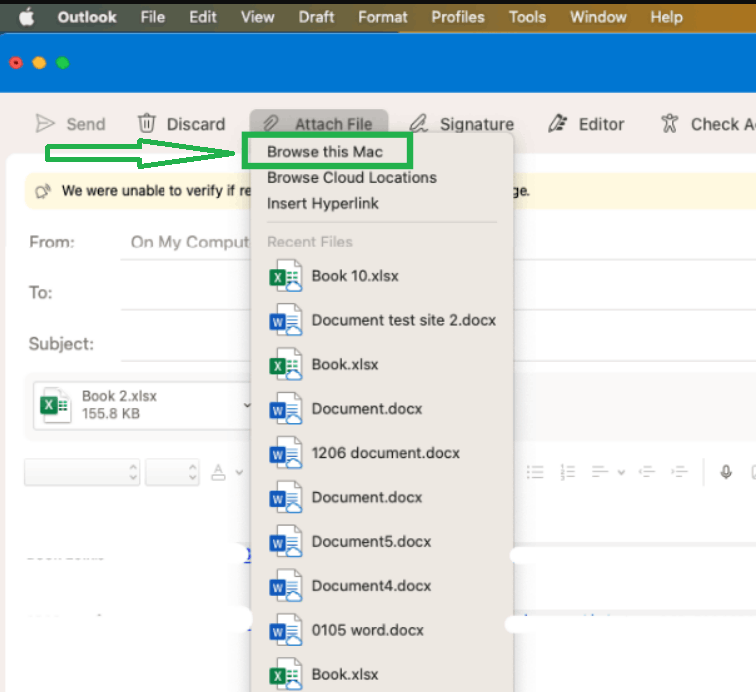Open the Format menu
This screenshot has height=692, width=756.
[382, 17]
